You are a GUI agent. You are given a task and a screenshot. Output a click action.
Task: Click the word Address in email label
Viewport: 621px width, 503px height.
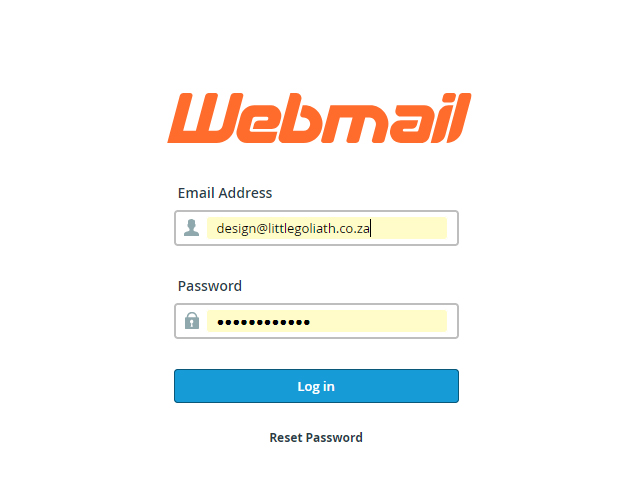246,193
